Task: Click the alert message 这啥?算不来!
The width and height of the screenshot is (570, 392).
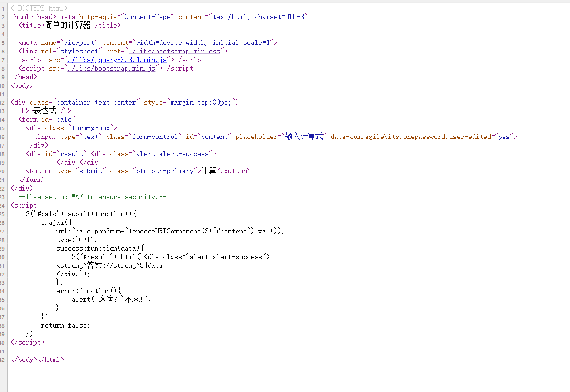Action: point(121,299)
